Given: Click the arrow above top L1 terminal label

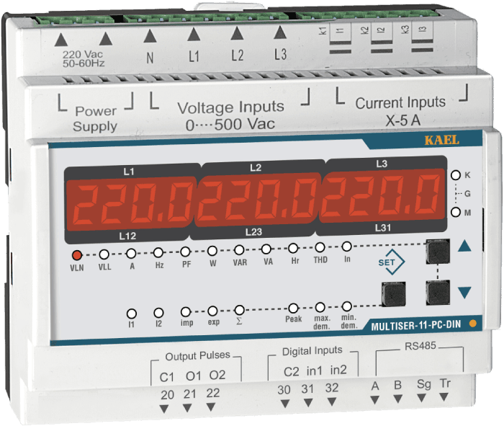Looking at the screenshot, I should (194, 34).
